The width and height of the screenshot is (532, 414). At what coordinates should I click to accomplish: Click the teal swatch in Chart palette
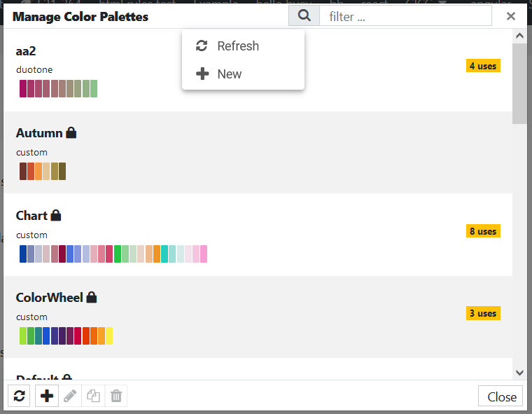tap(164, 254)
